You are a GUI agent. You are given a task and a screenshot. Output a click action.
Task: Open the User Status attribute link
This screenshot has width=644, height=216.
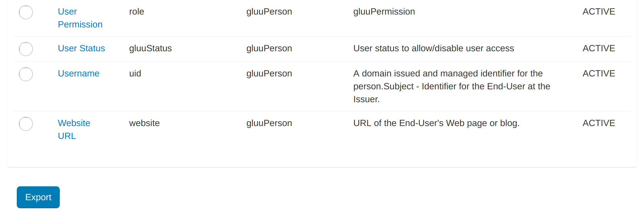pos(81,48)
